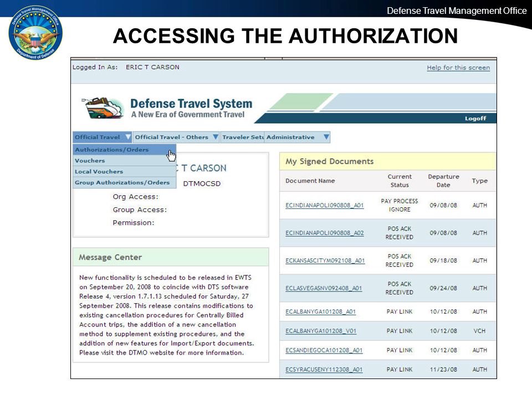This screenshot has width=532, height=399.
Task: Click the 11/23/08 departure date
Action: click(x=443, y=370)
